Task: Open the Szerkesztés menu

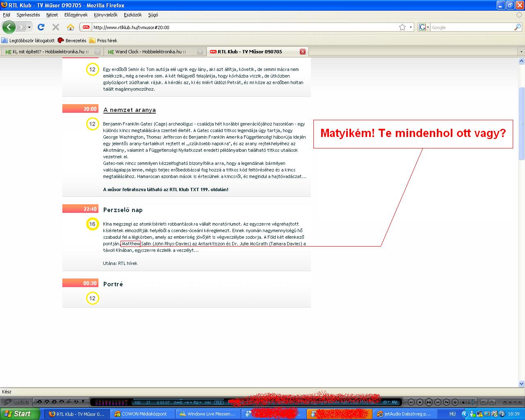Action: pyautogui.click(x=28, y=15)
